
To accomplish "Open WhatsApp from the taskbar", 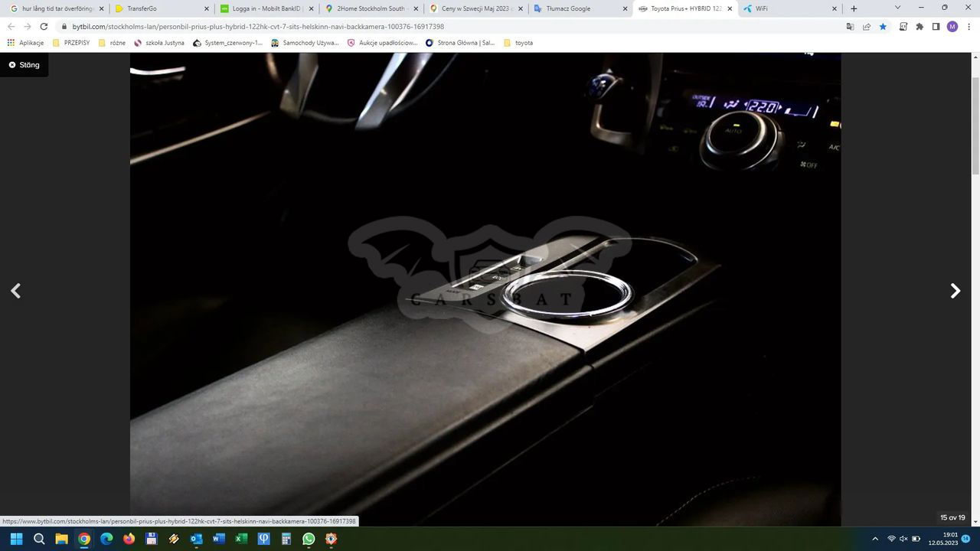I will point(309,539).
